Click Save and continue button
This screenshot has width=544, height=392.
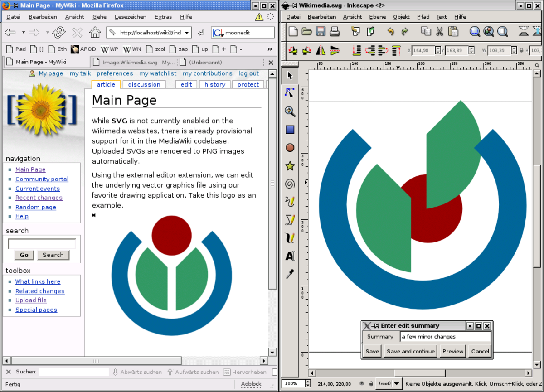(411, 351)
